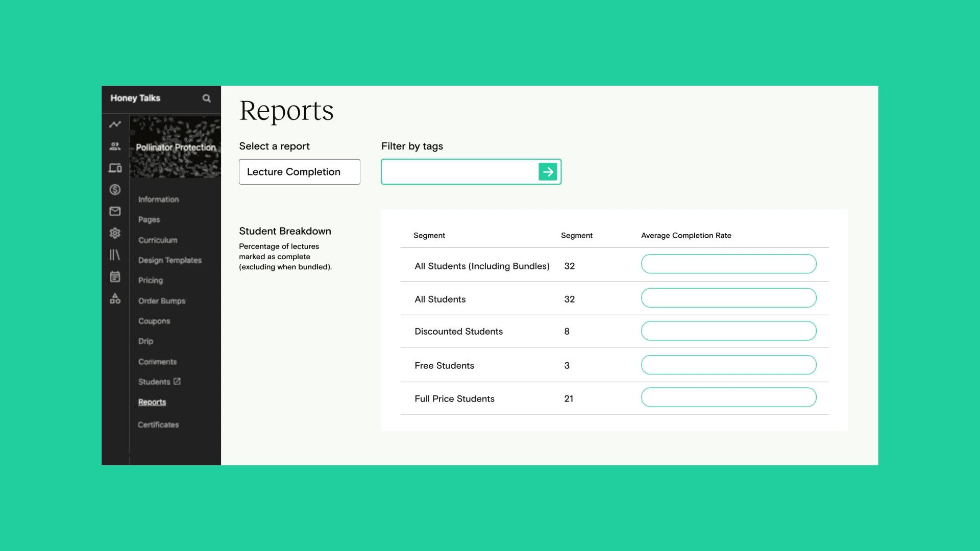Click the site devices icon in sidebar
The image size is (980, 551).
click(x=115, y=168)
